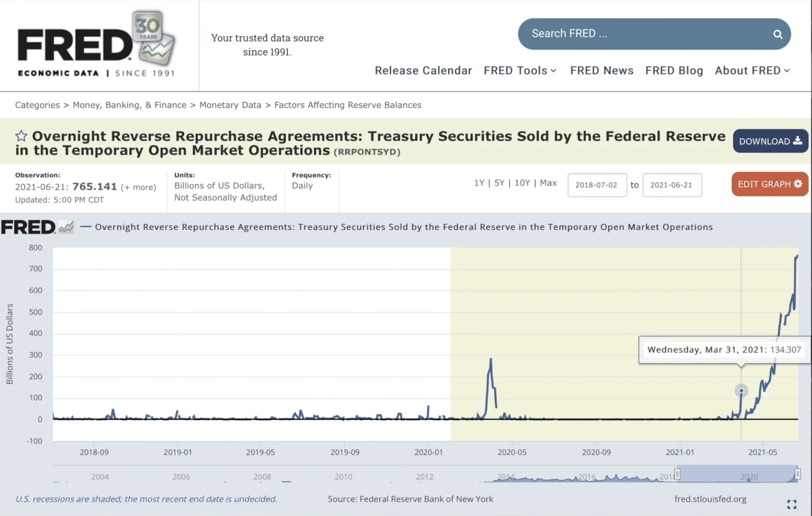Open the FRED News page
Viewport: 812px width, 516px height.
pos(602,71)
